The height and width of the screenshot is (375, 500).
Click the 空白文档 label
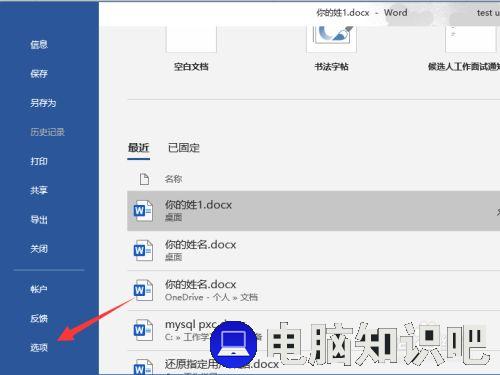pyautogui.click(x=191, y=67)
